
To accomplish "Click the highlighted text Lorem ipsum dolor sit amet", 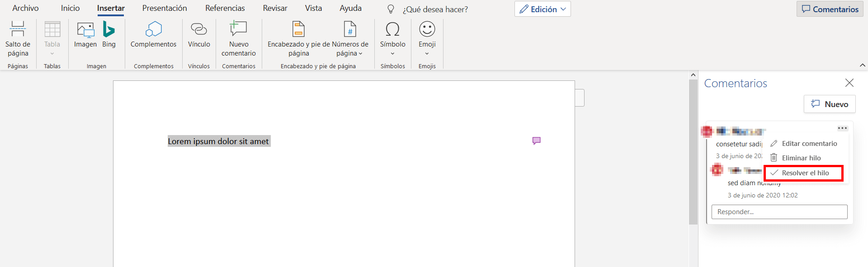I will pos(219,141).
